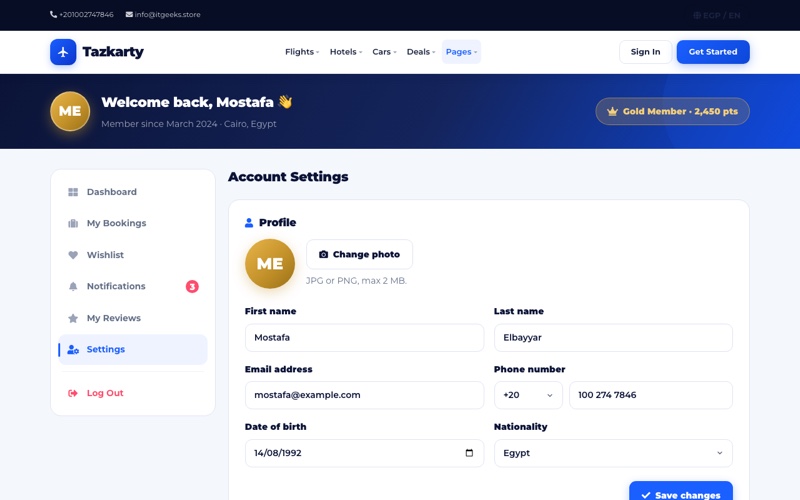Open the Pages dropdown menu

pyautogui.click(x=461, y=52)
